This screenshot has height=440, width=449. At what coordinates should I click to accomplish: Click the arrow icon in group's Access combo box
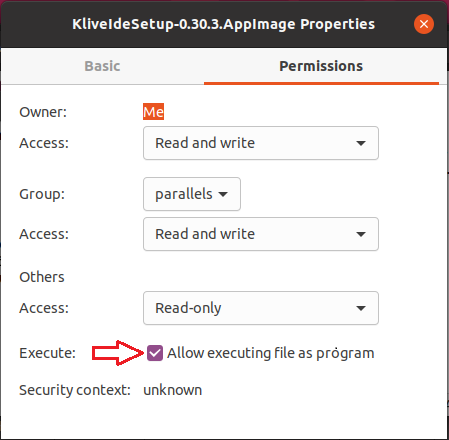pyautogui.click(x=361, y=234)
